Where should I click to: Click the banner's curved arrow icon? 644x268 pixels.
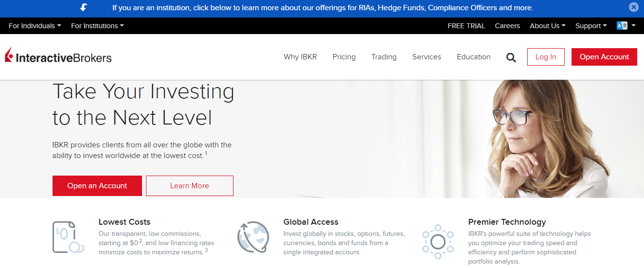point(84,7)
